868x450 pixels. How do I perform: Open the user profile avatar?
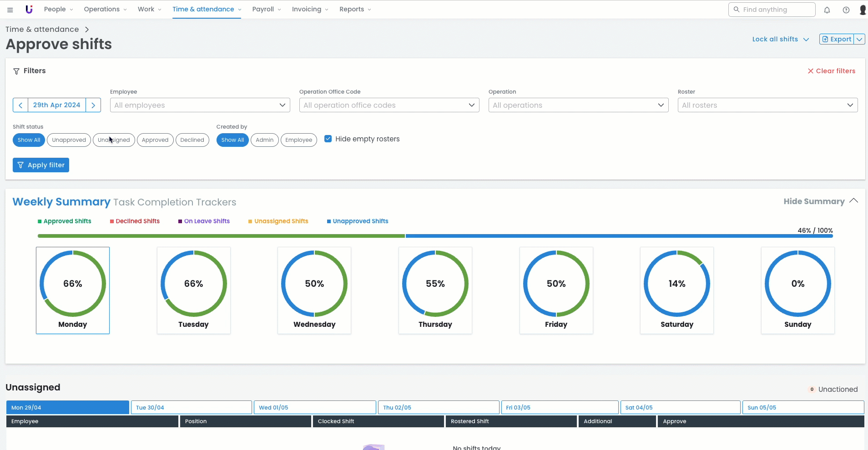point(862,10)
